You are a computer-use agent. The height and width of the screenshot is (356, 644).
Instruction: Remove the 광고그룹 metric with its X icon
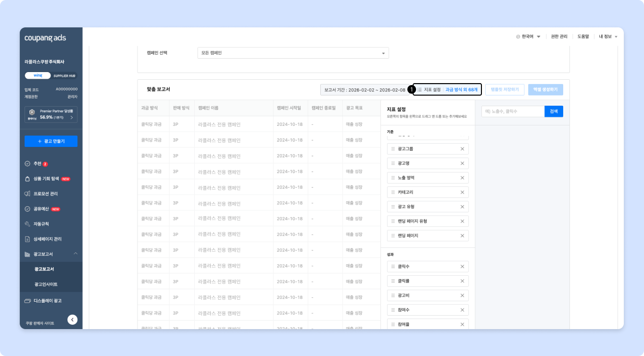[462, 149]
